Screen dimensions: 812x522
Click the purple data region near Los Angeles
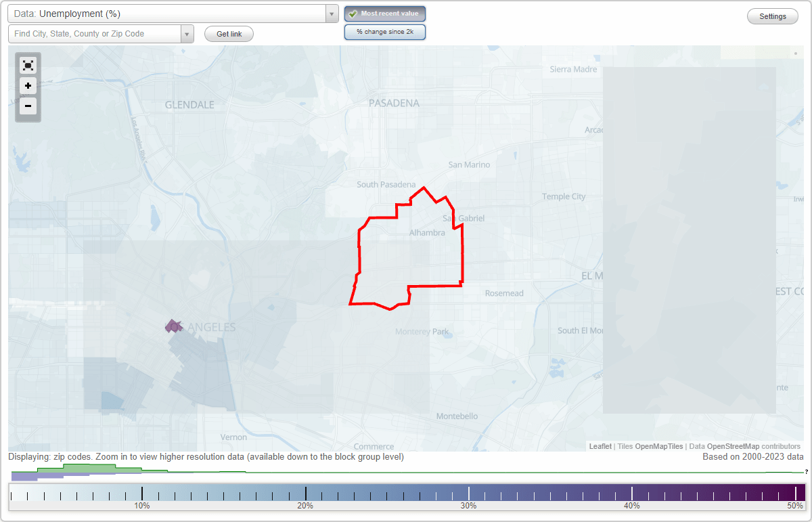tap(173, 326)
